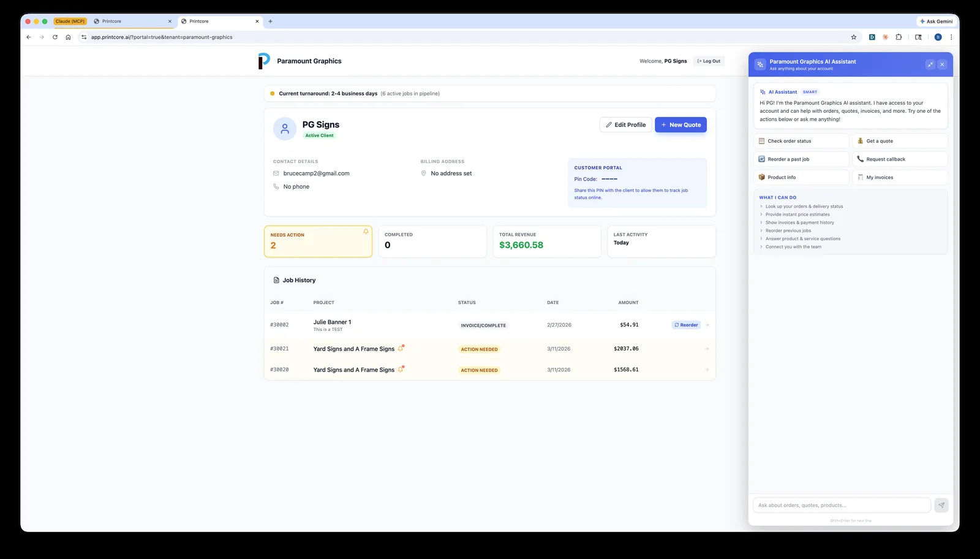Click the Request callback quick action

click(x=900, y=159)
